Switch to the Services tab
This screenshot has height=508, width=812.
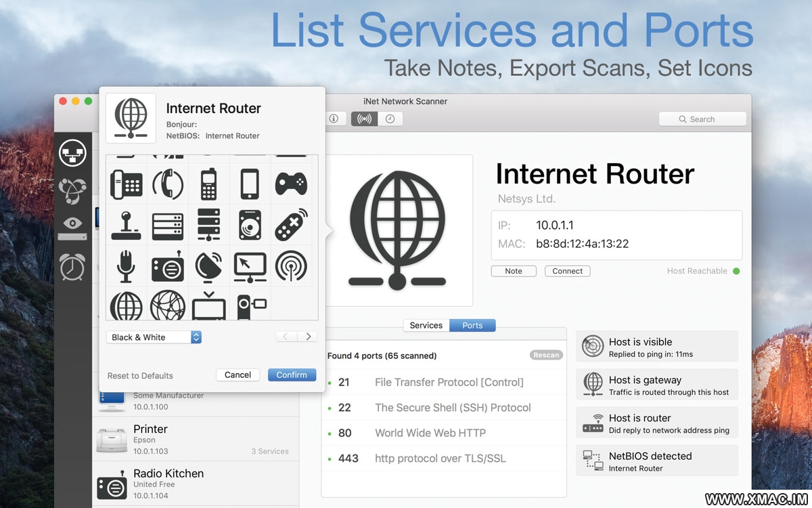point(426,325)
